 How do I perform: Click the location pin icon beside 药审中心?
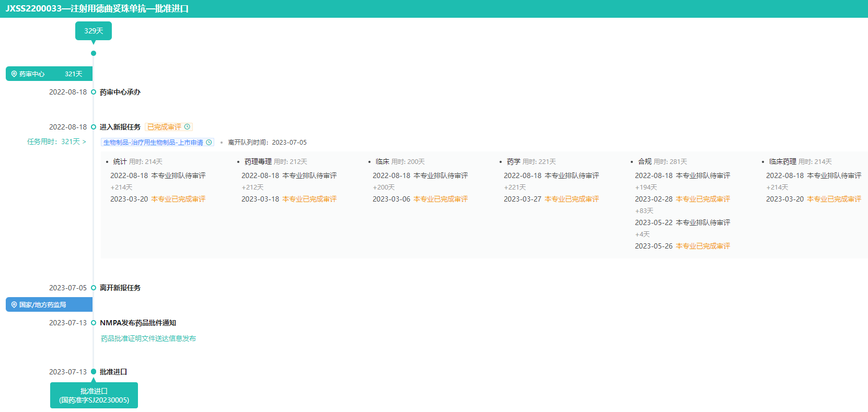(14, 74)
